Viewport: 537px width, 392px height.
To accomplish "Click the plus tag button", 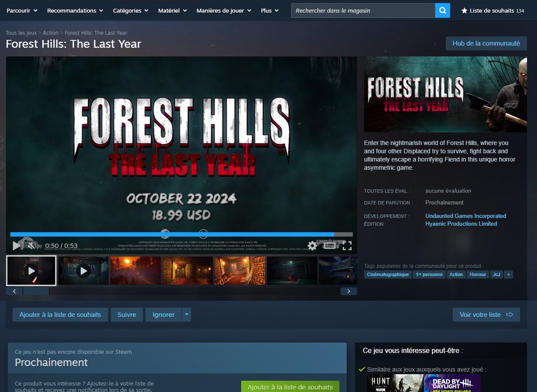I will coord(508,274).
